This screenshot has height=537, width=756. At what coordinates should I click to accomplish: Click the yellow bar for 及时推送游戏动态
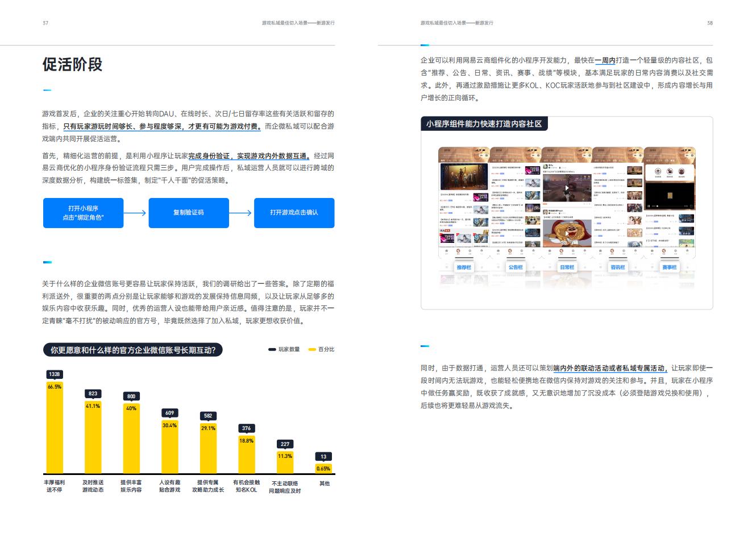pos(93,437)
